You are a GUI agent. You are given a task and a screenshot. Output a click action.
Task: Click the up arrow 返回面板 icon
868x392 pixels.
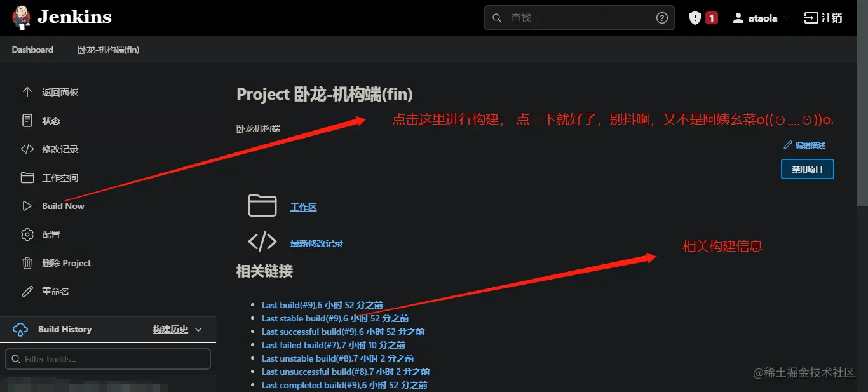(27, 92)
